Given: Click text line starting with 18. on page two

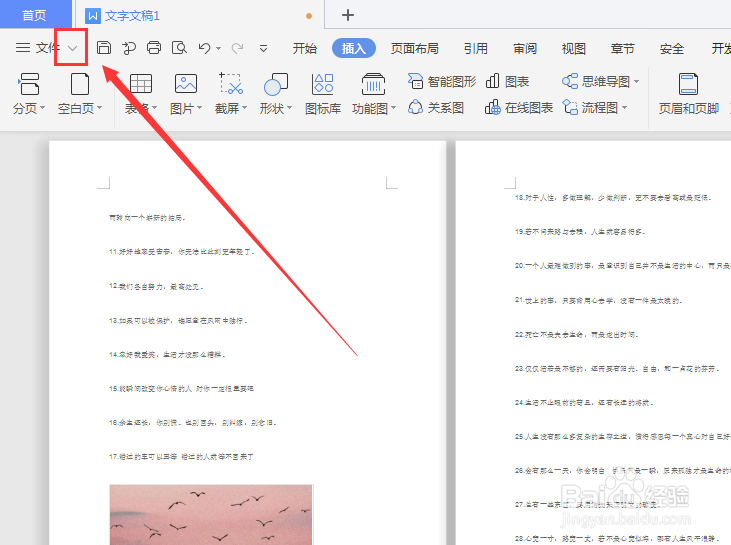Looking at the screenshot, I should (x=613, y=198).
